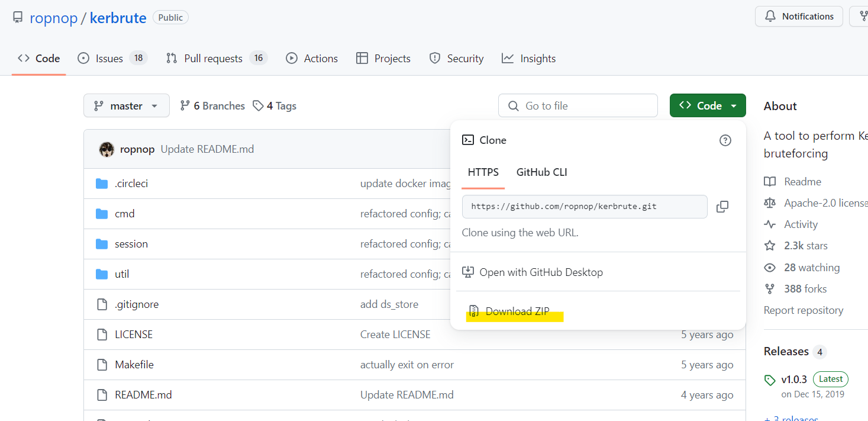The image size is (868, 421).
Task: Open the Makefile file
Action: (134, 365)
